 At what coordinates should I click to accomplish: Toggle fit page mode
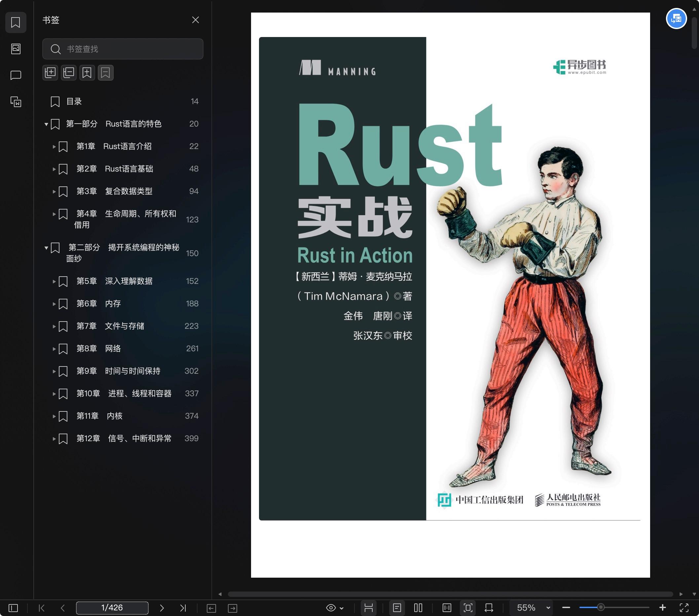[468, 608]
